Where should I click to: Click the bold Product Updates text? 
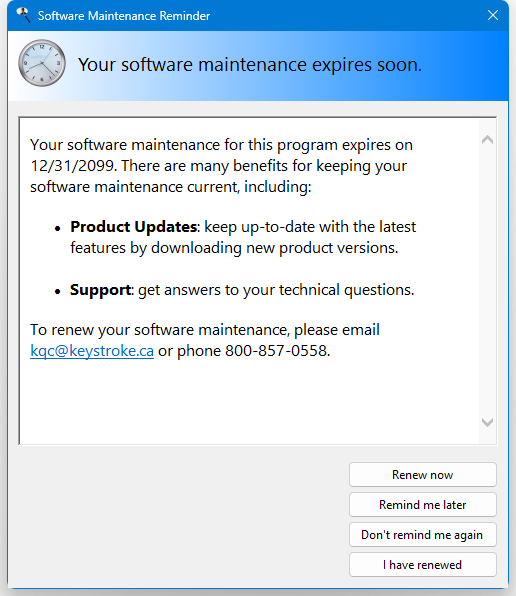[x=133, y=227]
